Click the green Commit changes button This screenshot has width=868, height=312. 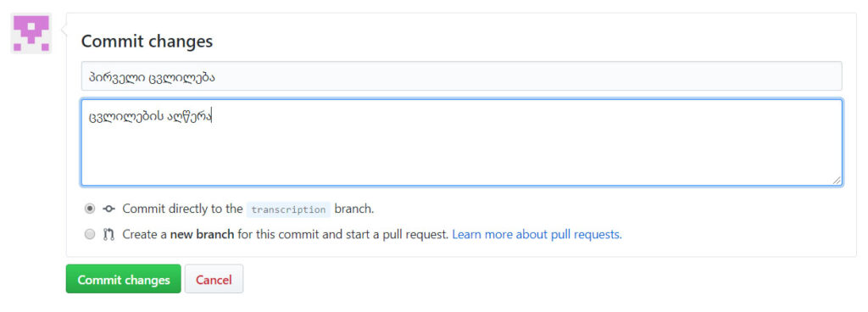point(124,280)
